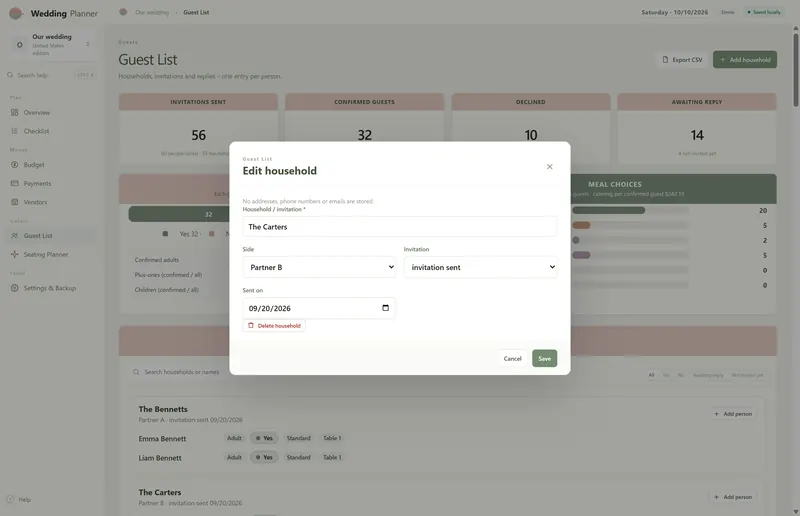Open the Invitation dropdown showing invitation sent
The width and height of the screenshot is (800, 516).
(481, 267)
